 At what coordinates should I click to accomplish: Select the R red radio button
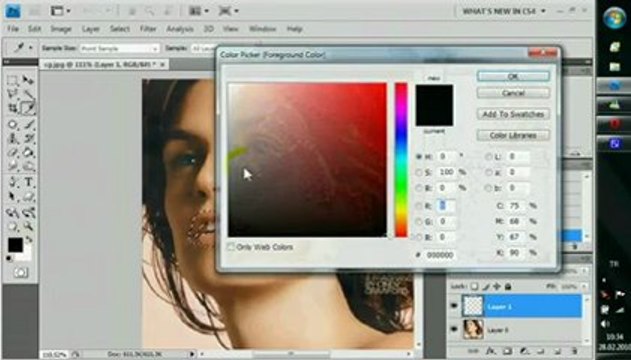(x=419, y=206)
